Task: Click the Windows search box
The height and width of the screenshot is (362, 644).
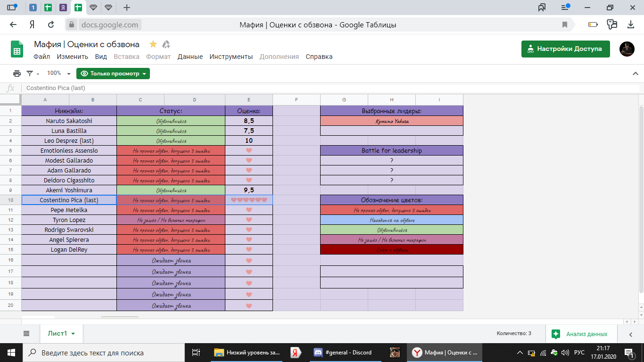Action: pyautogui.click(x=104, y=353)
